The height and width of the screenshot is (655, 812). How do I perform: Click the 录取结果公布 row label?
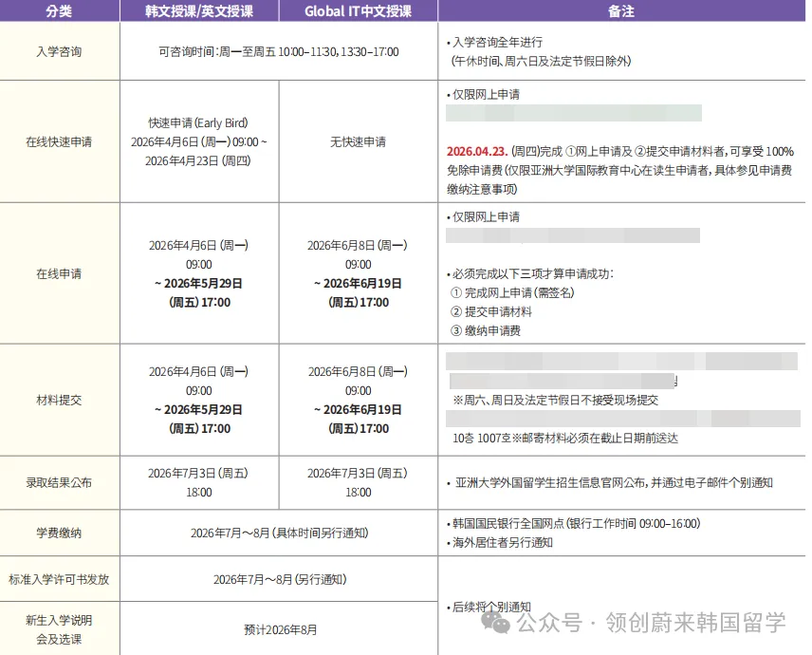[x=59, y=482]
